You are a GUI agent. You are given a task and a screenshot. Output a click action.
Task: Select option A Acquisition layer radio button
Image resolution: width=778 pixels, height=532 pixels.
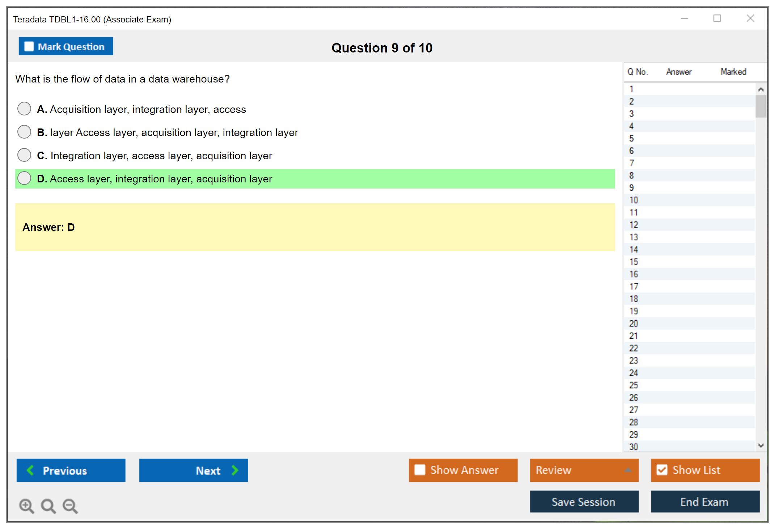(24, 109)
